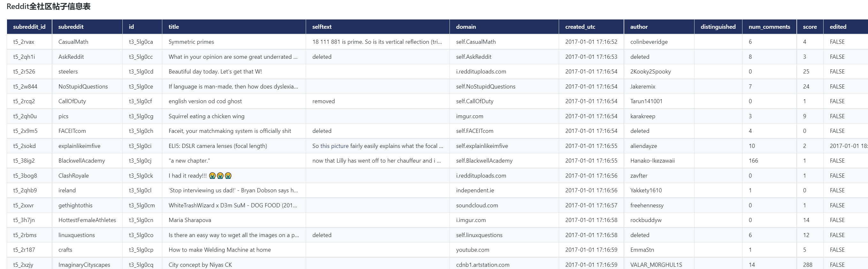Select the crafts subreddit cell
This screenshot has width=868, height=269.
(87, 250)
